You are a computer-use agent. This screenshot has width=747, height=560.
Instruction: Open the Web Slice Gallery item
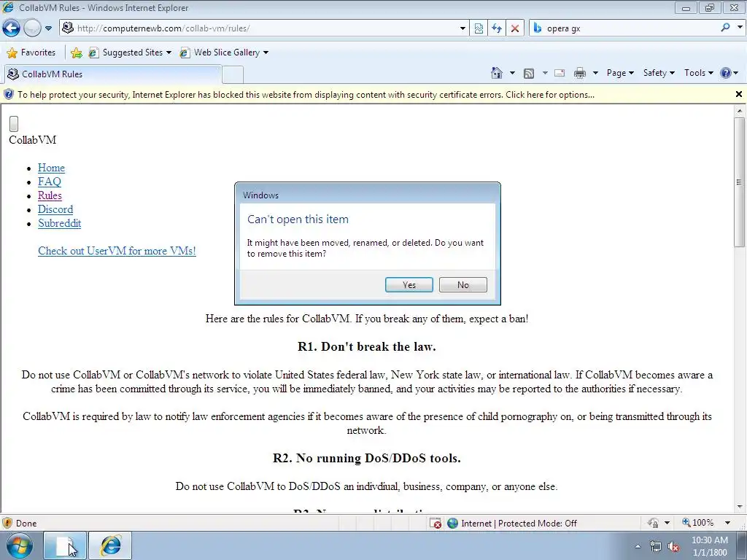coord(224,52)
